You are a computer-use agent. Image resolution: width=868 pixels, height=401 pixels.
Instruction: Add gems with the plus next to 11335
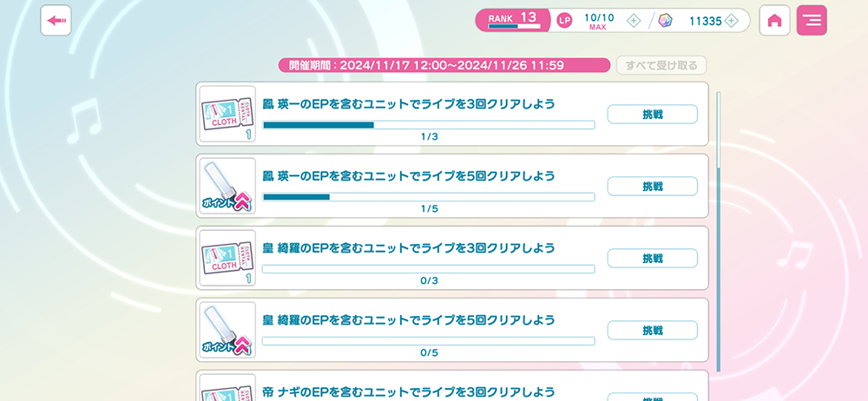pos(732,21)
